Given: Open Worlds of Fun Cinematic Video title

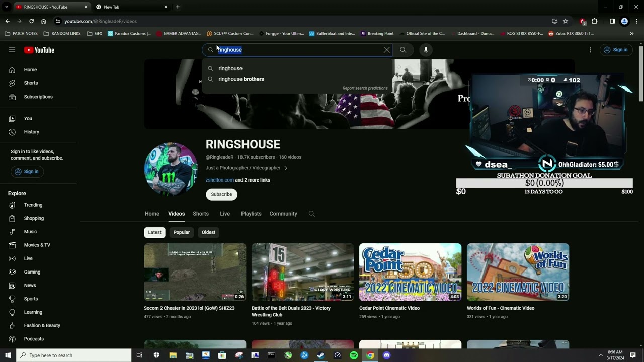Looking at the screenshot, I should pos(501,308).
